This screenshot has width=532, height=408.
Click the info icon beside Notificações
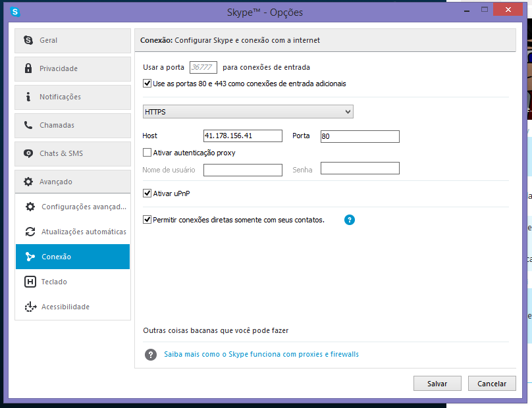coord(28,97)
